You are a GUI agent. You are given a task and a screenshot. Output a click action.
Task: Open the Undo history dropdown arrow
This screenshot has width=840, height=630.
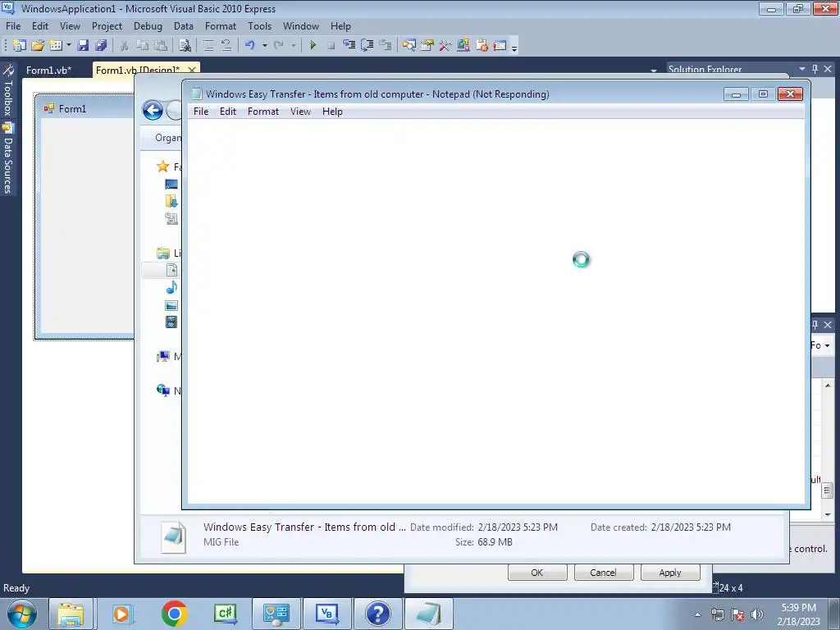tap(264, 46)
